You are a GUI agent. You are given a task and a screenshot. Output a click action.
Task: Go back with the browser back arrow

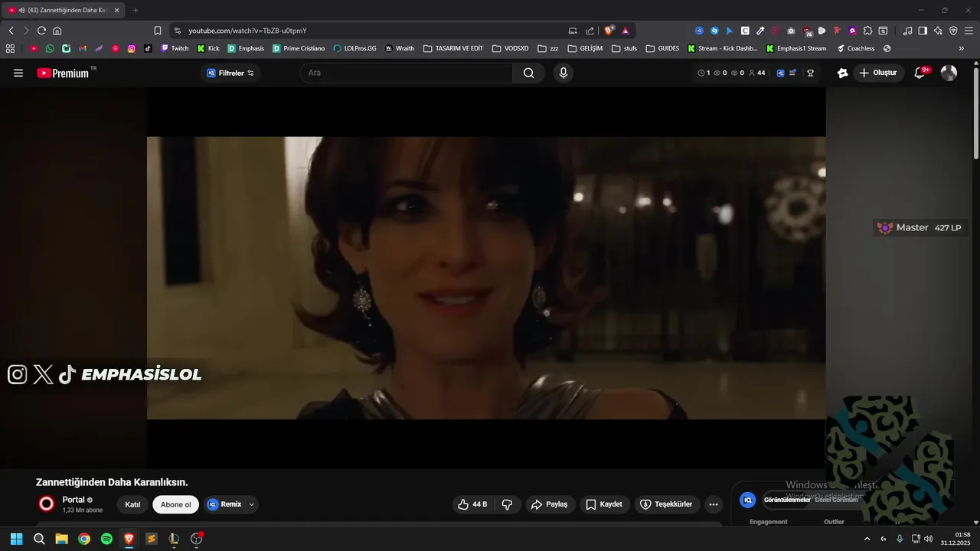(11, 31)
